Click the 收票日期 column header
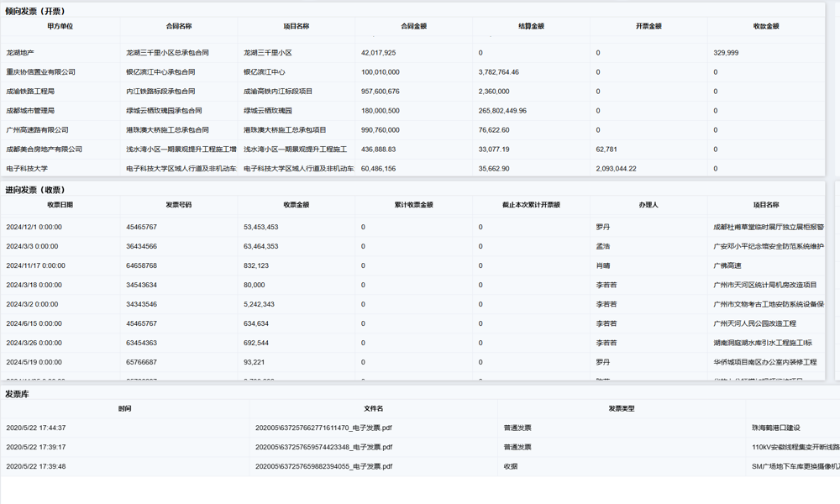840x504 pixels. [60, 205]
